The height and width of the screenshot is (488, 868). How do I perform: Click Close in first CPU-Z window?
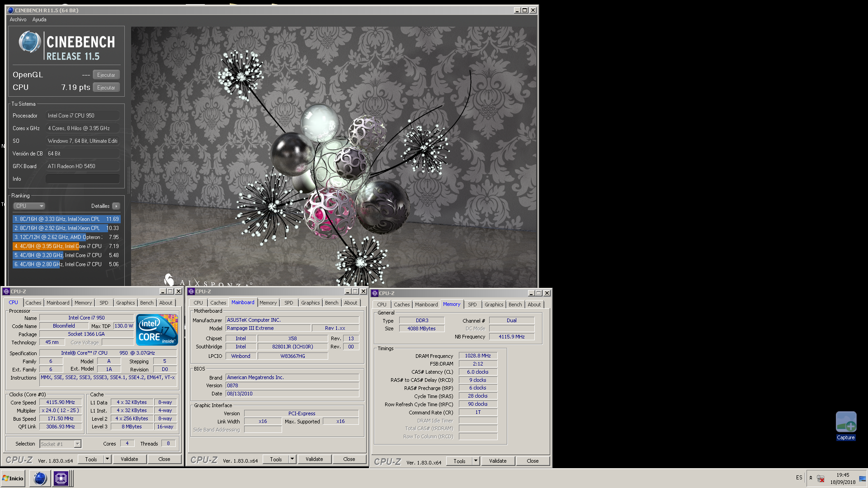click(x=164, y=459)
